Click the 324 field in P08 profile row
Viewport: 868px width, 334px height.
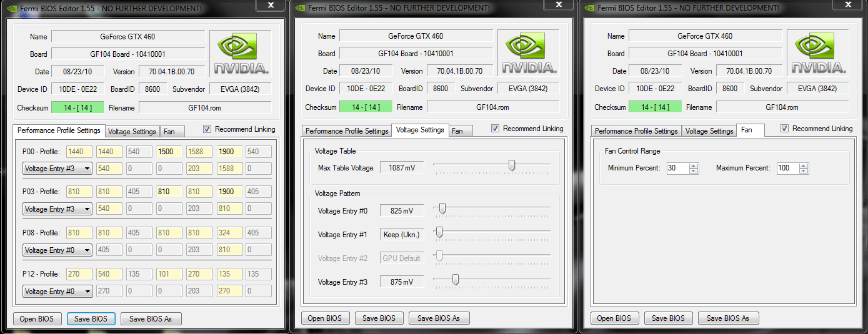point(230,233)
